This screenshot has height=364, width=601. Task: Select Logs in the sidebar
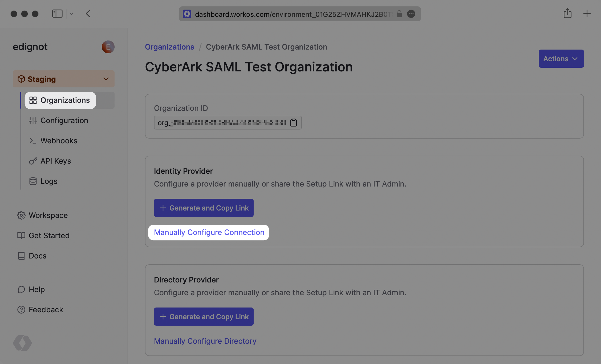click(49, 181)
